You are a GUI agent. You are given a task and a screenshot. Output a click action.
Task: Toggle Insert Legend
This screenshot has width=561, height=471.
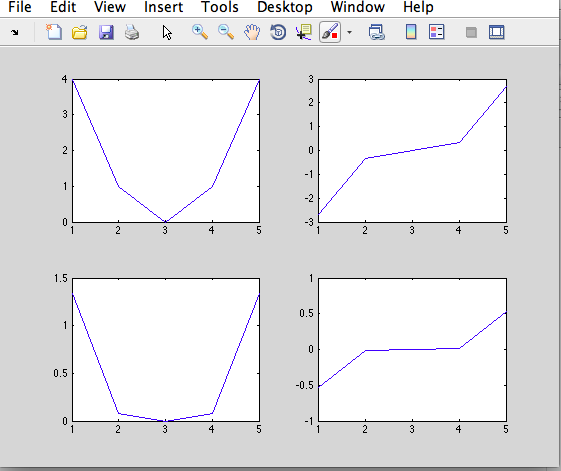pyautogui.click(x=436, y=32)
